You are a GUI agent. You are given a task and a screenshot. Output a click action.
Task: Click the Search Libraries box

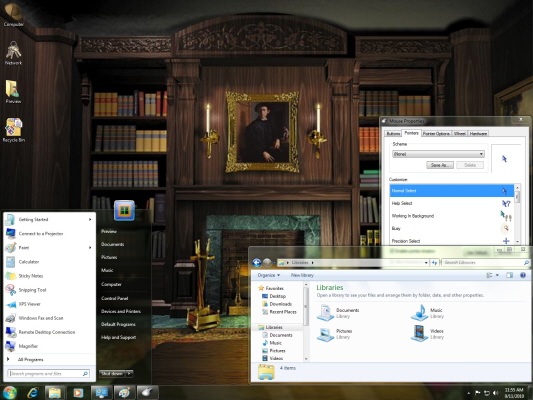pyautogui.click(x=485, y=263)
